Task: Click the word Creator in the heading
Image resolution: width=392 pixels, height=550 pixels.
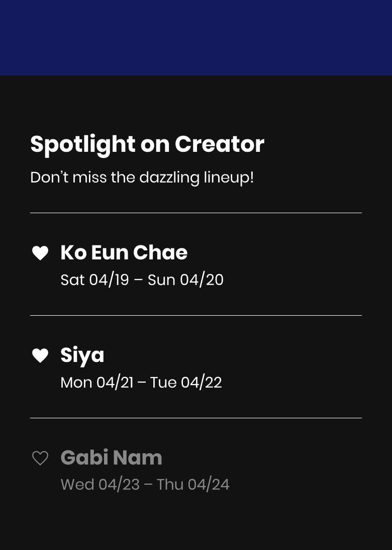Action: point(220,144)
